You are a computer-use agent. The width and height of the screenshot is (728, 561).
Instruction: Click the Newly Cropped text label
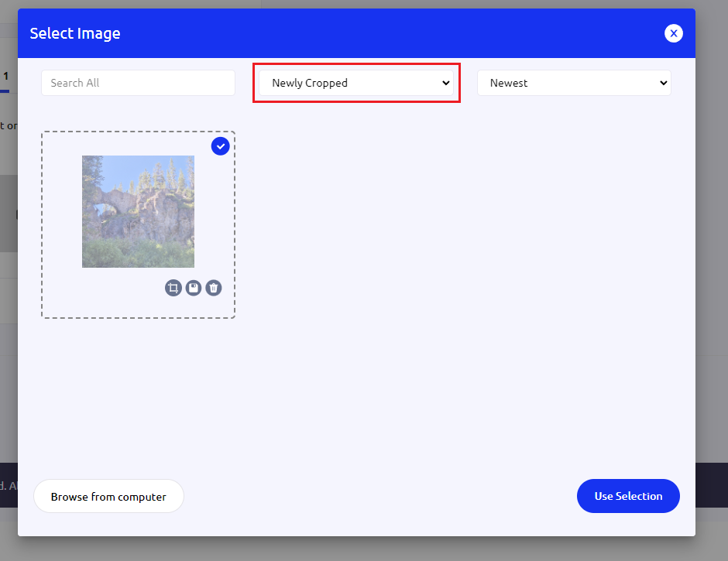point(310,83)
